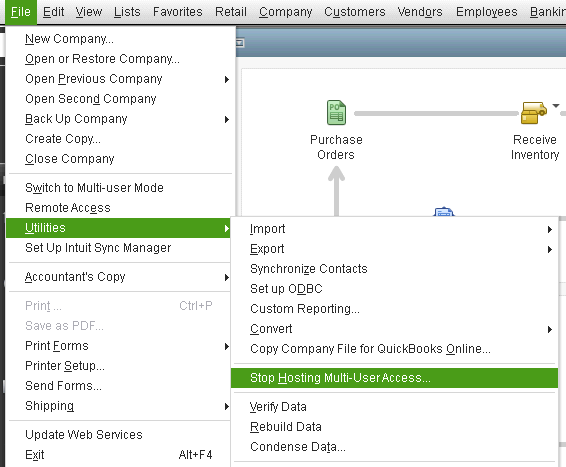Open the Customers menu
This screenshot has width=566, height=467.
[x=355, y=12]
